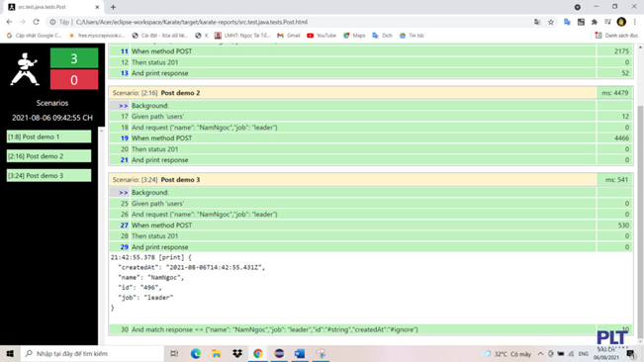
Task: Collapse step 29 And print response
Action: [x=352, y=247]
